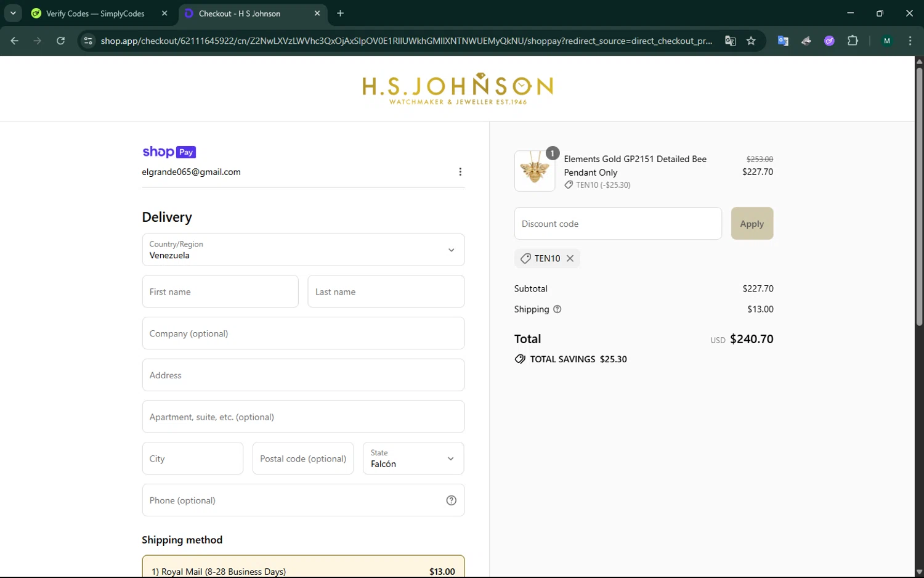Focus the Phone (optional) field

(303, 500)
